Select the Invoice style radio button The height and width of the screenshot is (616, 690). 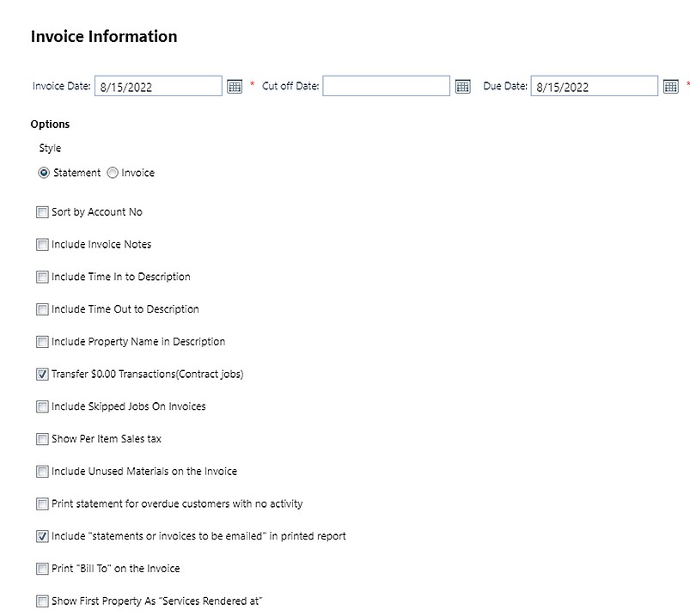(x=113, y=173)
